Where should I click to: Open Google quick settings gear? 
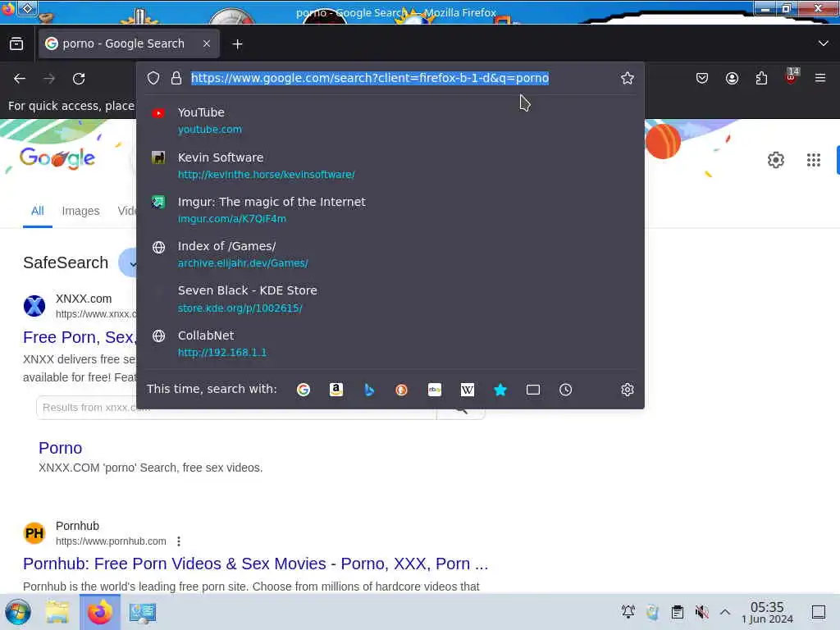[776, 160]
